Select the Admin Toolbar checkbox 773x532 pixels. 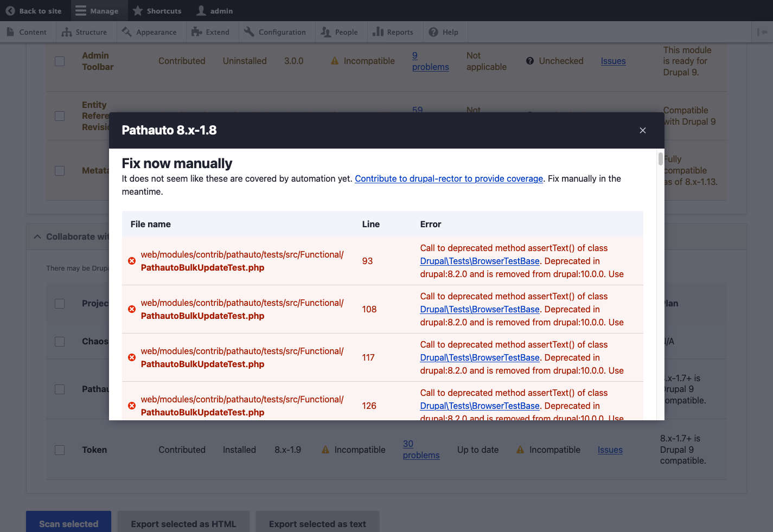click(x=60, y=61)
